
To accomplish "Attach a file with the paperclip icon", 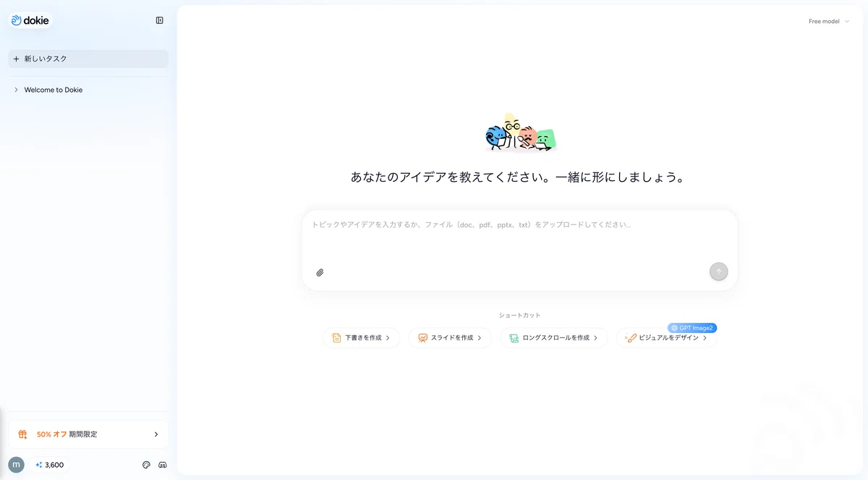I will point(320,273).
